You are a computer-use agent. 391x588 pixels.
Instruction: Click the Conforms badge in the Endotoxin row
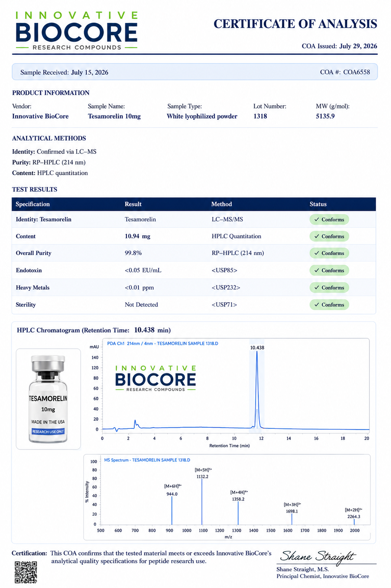[329, 270]
